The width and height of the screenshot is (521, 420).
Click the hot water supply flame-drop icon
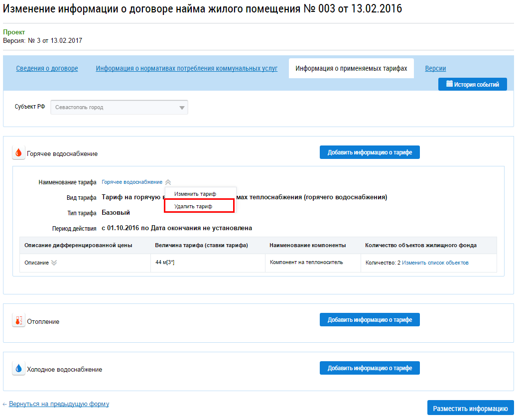(x=18, y=153)
